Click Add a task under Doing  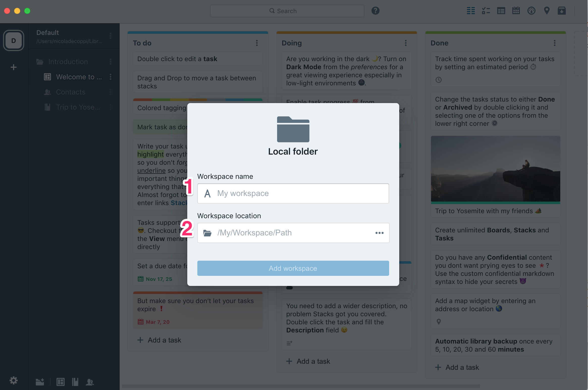(x=308, y=361)
